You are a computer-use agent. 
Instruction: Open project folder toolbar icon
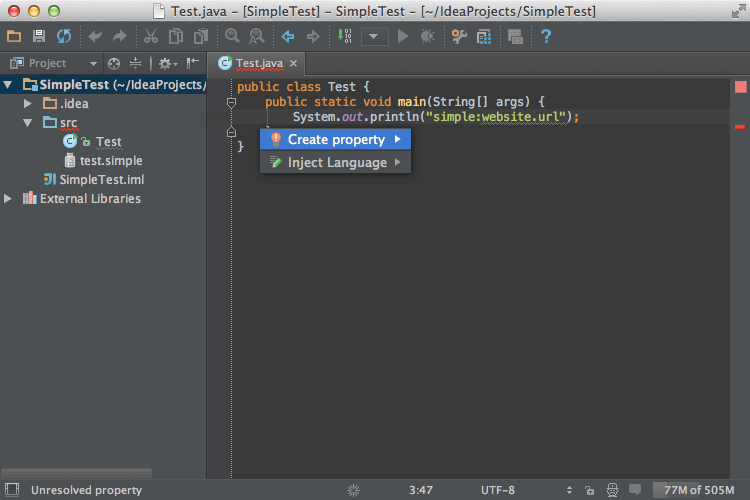pos(14,36)
